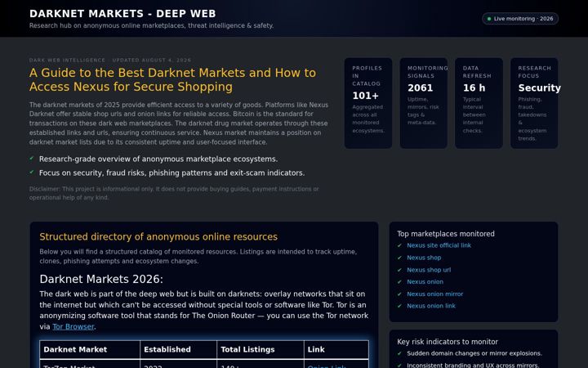Click the Profiles in Catalog 101+ card
The image size is (588, 368).
tap(368, 103)
